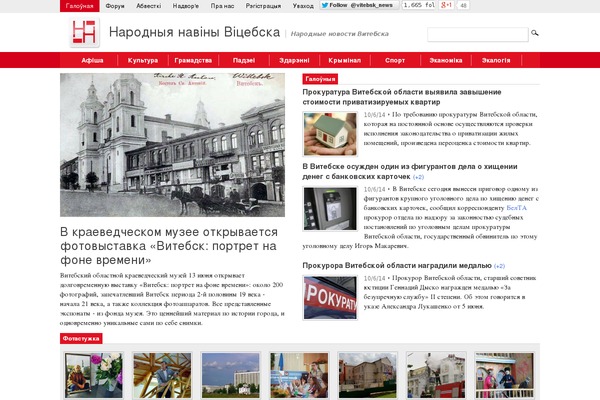The height and width of the screenshot is (400, 600).
Task: Click the search magnifier icon
Action: 535,33
